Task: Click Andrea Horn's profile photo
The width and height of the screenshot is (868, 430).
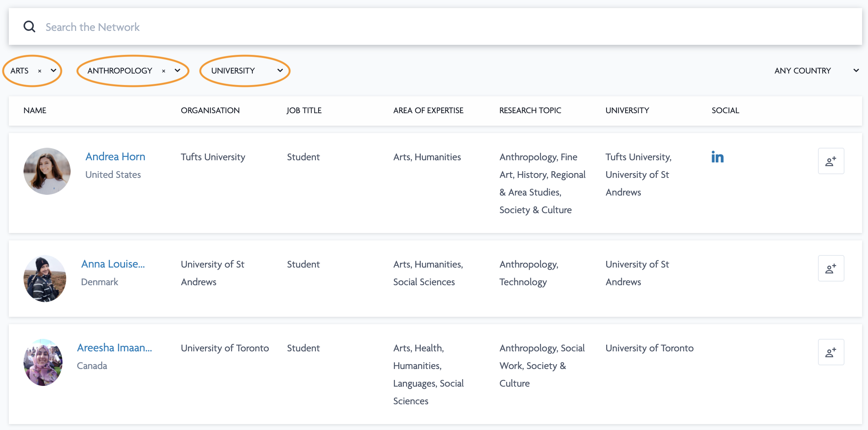Action: click(47, 171)
